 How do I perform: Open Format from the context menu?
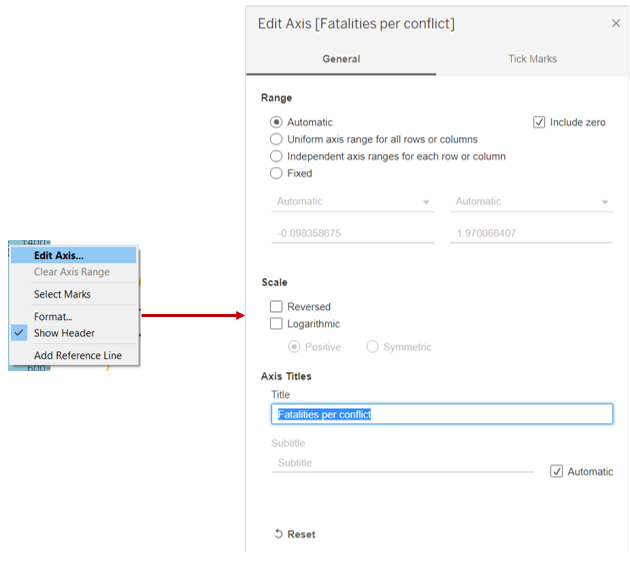[53, 317]
